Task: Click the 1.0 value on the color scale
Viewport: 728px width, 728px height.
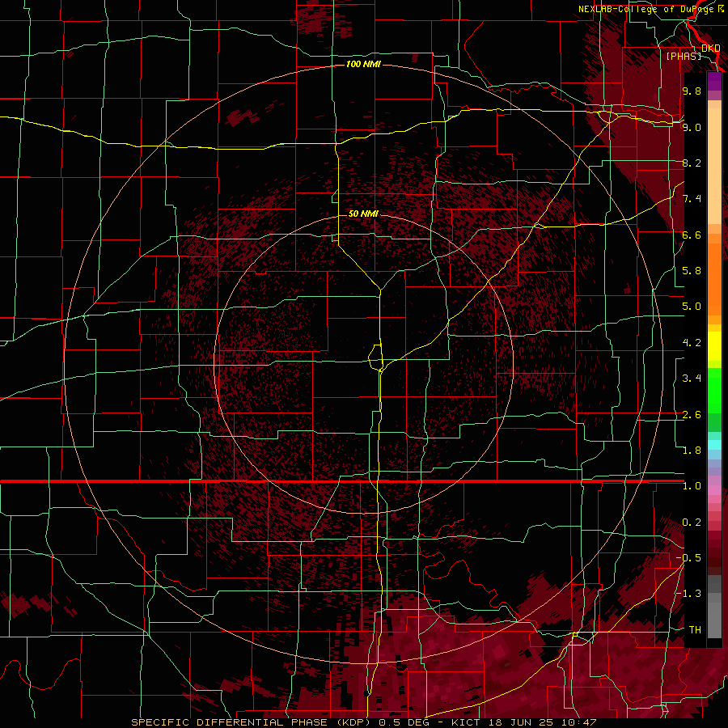Action: pos(692,486)
